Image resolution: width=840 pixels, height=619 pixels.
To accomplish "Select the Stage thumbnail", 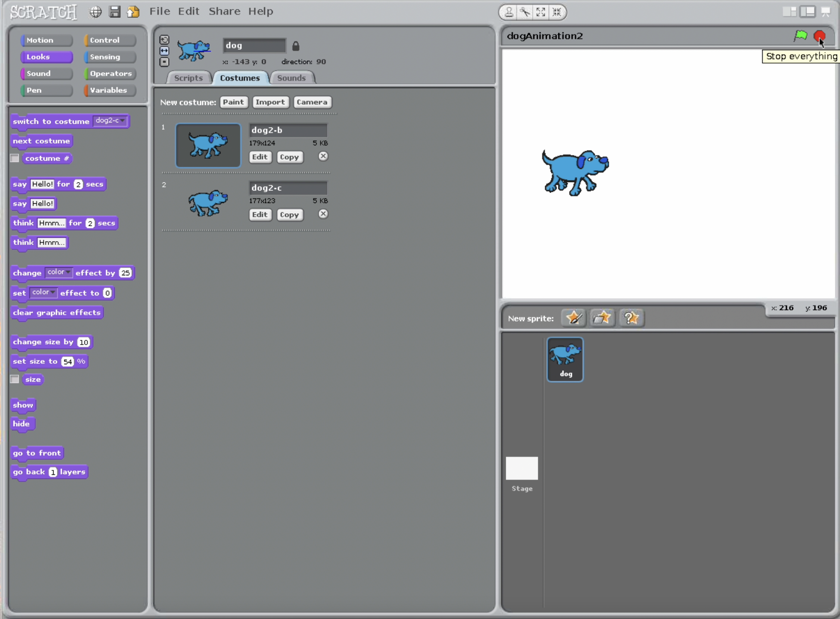I will 521,469.
